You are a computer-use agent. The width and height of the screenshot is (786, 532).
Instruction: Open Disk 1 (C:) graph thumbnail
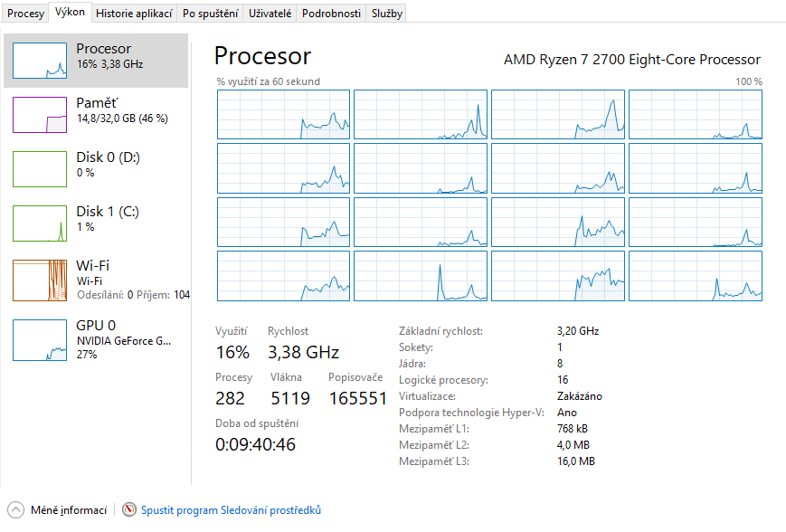click(x=40, y=223)
